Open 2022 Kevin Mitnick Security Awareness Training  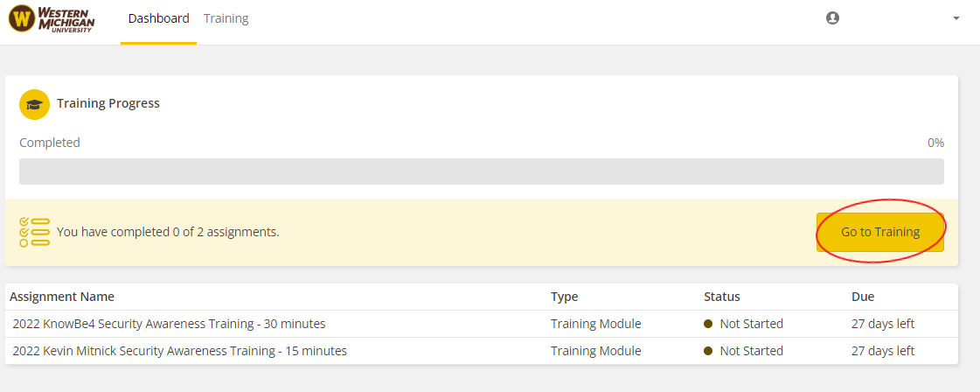tap(179, 351)
